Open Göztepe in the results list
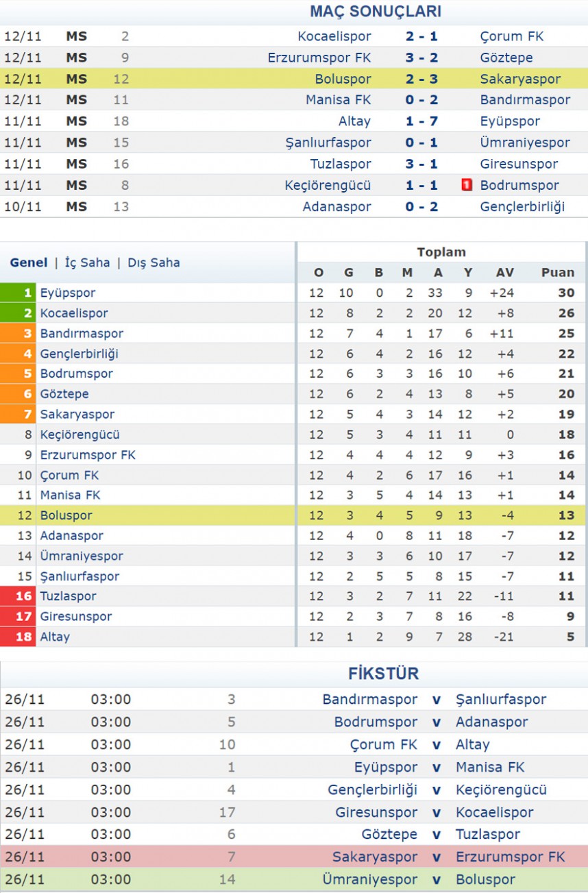Viewport: 588px width, 893px height. [x=506, y=58]
